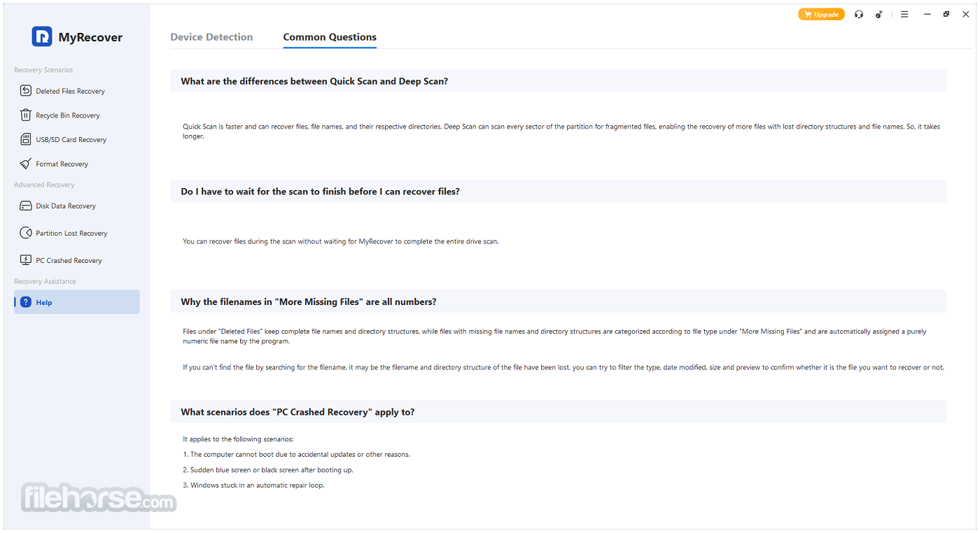Click the 'computer cannot boot' list item
980x533 pixels.
[296, 455]
